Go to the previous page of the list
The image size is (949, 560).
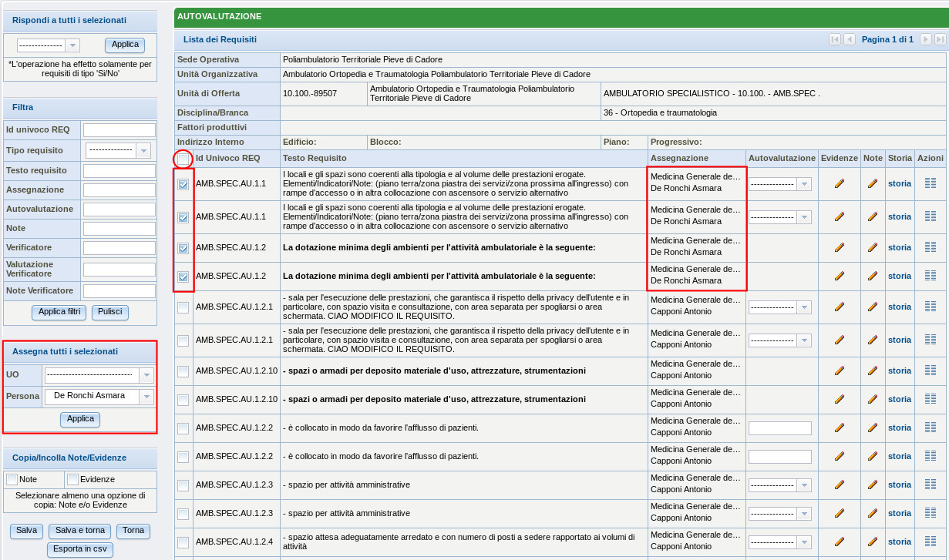coord(849,39)
